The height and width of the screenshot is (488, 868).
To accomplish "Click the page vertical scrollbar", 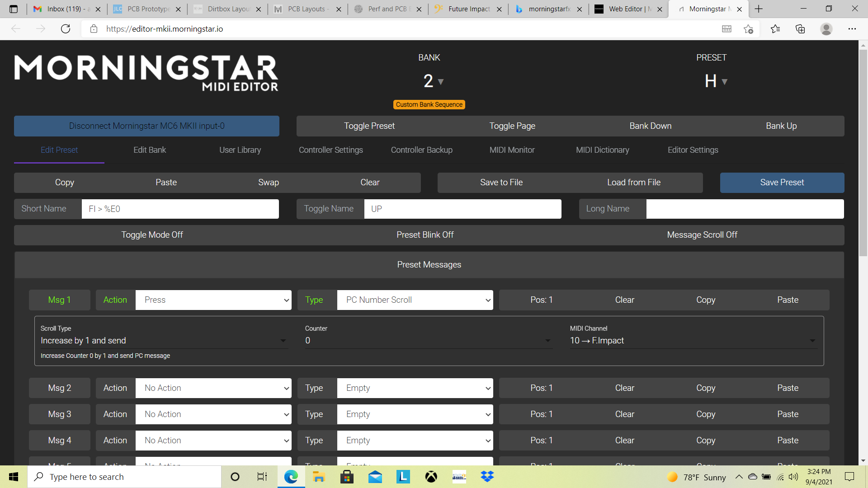I will [x=863, y=152].
